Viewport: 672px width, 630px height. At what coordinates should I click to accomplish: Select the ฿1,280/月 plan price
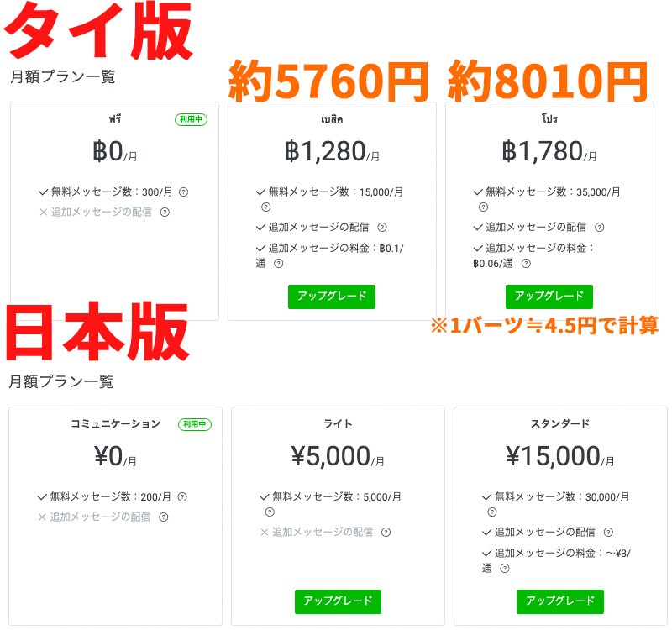coord(332,152)
